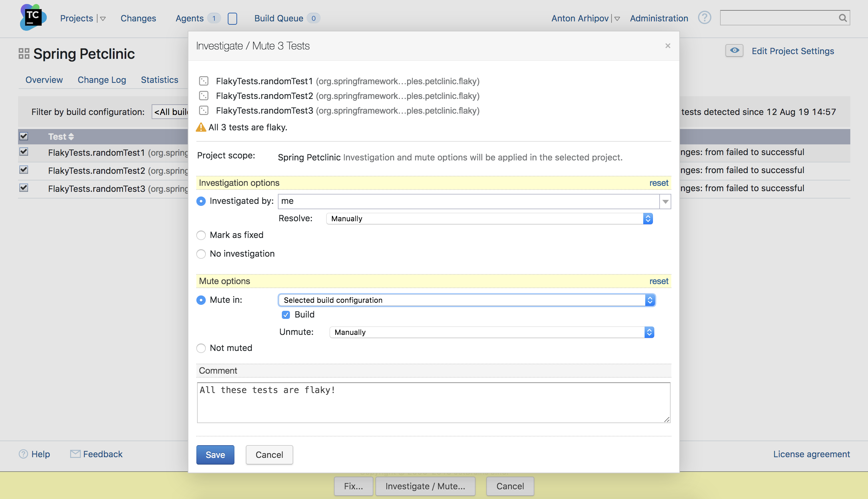
Task: Click the Build Queue count badge
Action: (x=313, y=18)
